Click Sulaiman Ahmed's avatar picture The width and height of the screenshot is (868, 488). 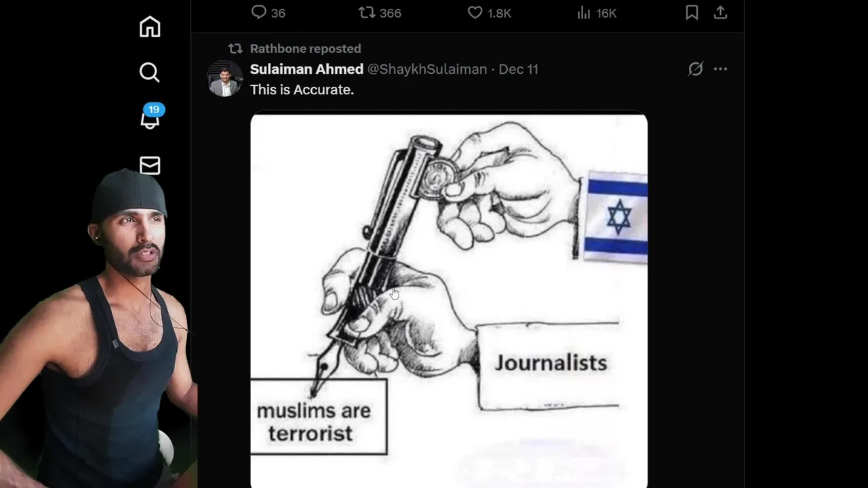[224, 79]
